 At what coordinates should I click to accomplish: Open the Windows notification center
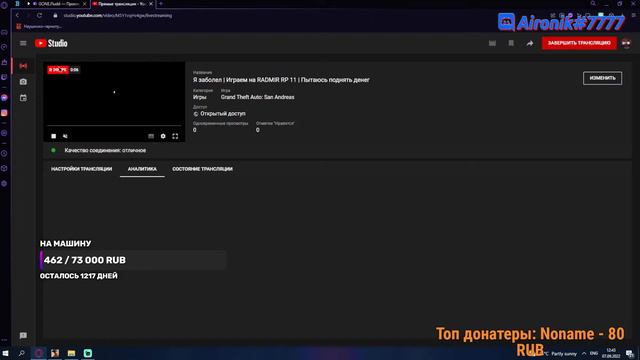pos(630,353)
